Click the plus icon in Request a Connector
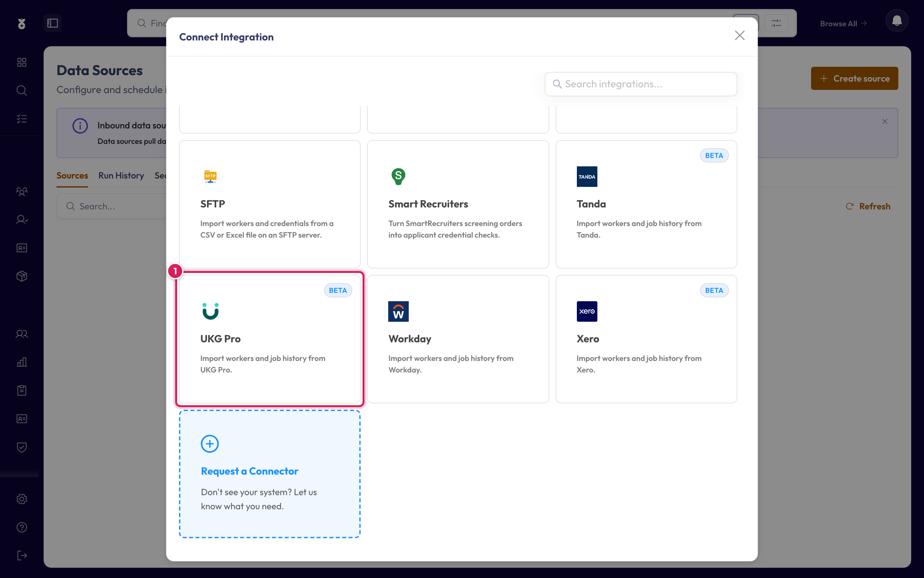 tap(210, 443)
